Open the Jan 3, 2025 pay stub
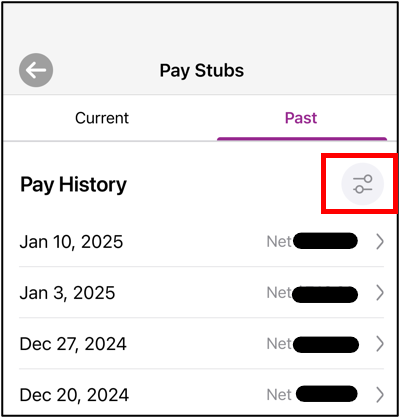Screen dimensions: 400x419 (202, 293)
